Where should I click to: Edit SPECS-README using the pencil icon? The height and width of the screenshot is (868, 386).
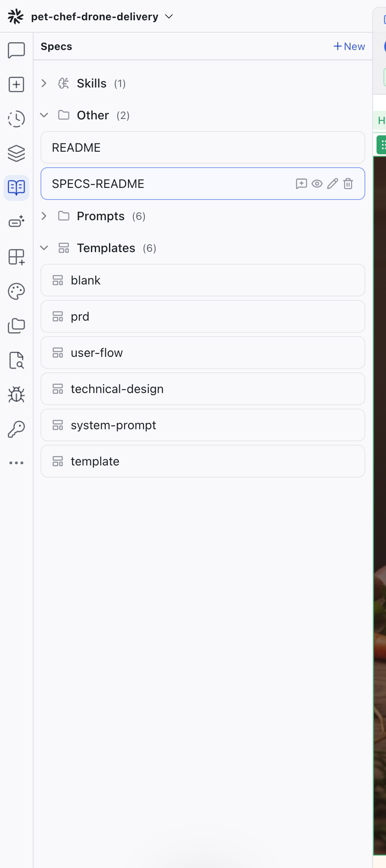(333, 184)
